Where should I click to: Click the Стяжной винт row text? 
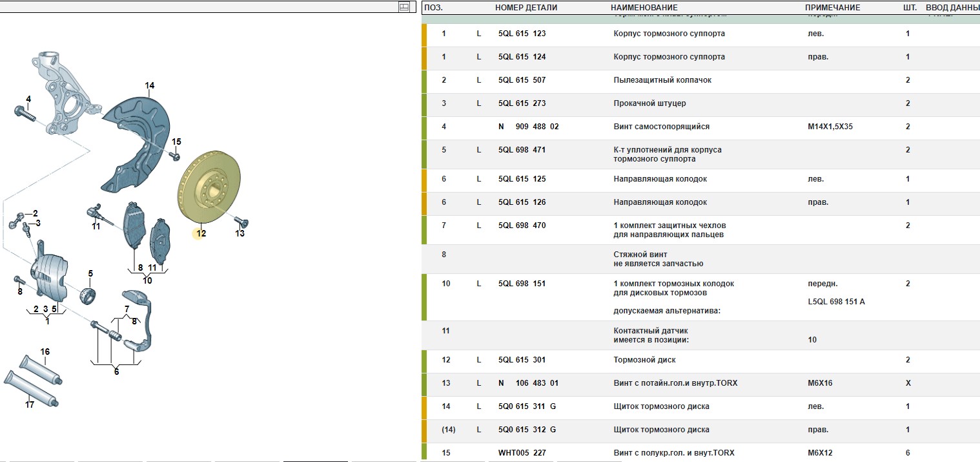[658, 259]
